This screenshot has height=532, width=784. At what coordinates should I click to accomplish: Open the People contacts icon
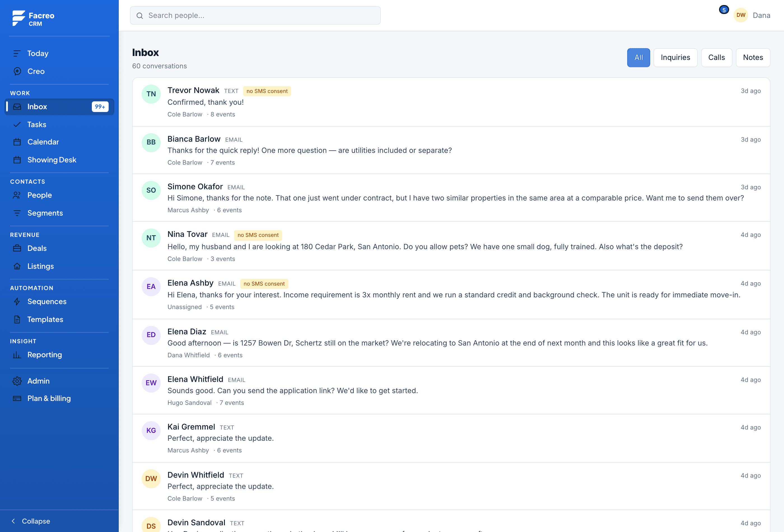(x=17, y=195)
